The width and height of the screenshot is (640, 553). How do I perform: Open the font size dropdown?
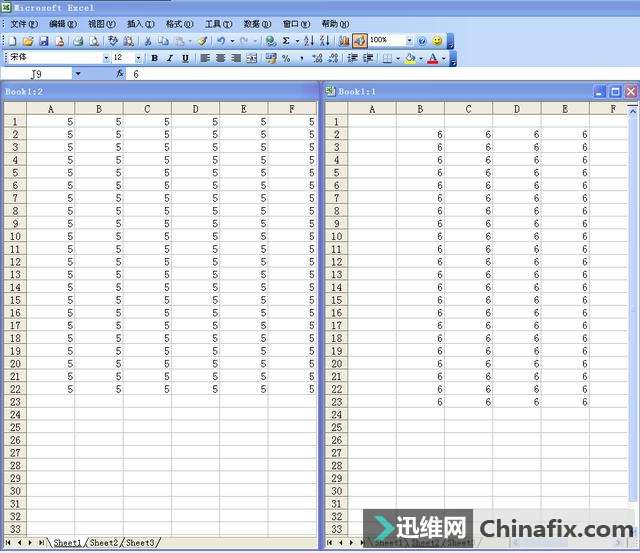coord(138,58)
